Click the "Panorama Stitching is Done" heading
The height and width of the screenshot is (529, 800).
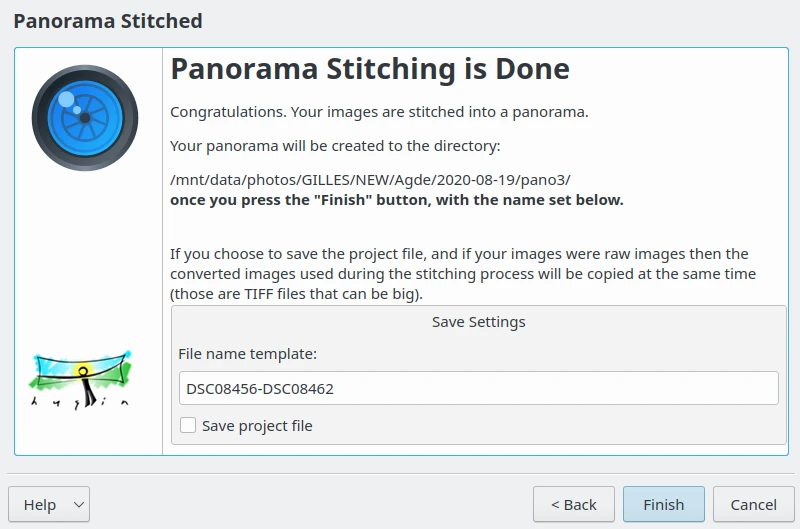tap(370, 69)
